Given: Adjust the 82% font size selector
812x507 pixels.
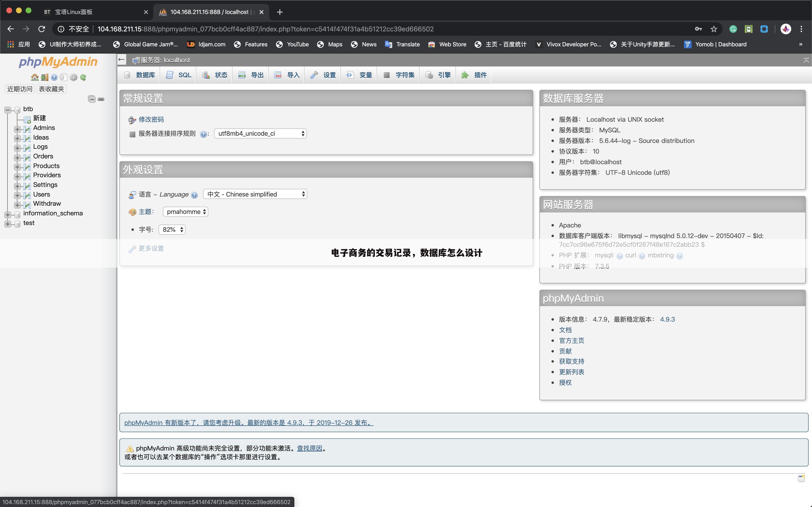Looking at the screenshot, I should 172,229.
